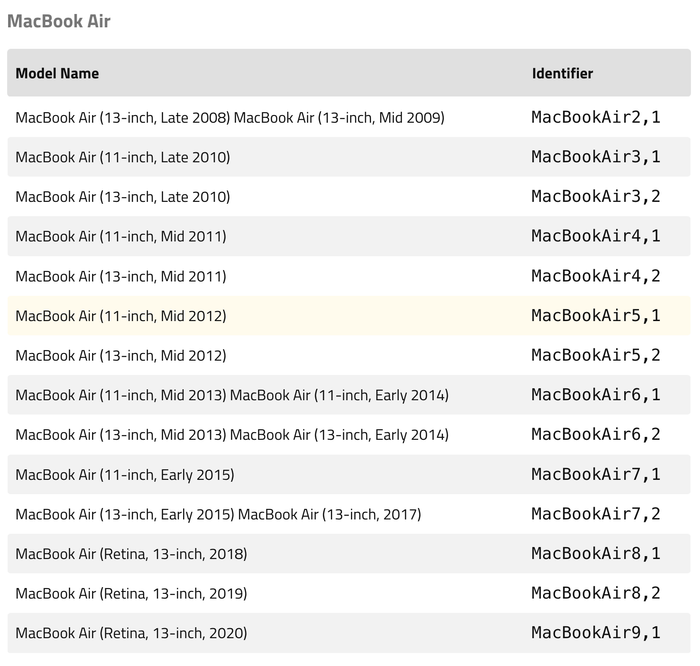
Task: Select highlighted MacBook Air (11-inch, Mid 2012) row
Action: (349, 316)
